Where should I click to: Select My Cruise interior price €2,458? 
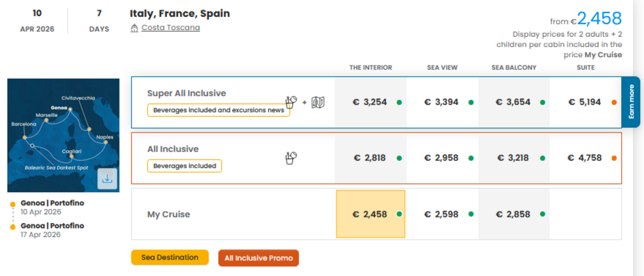point(370,214)
